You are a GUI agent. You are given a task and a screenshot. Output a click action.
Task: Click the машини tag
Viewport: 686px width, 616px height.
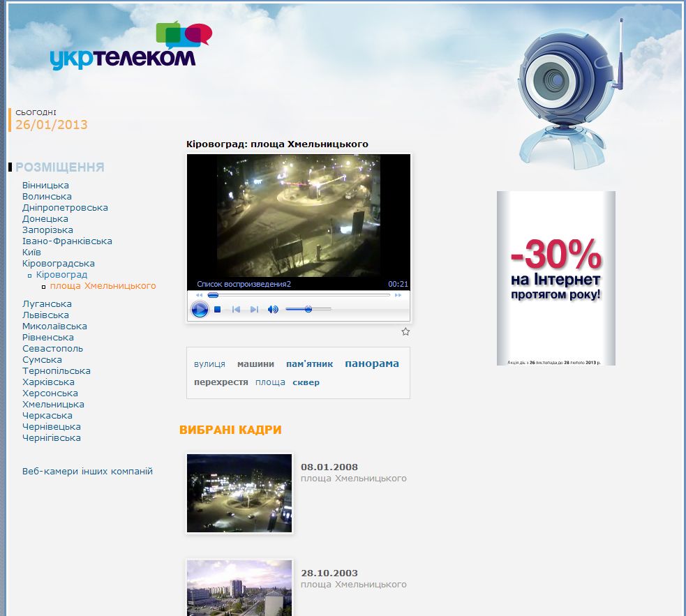(x=255, y=364)
